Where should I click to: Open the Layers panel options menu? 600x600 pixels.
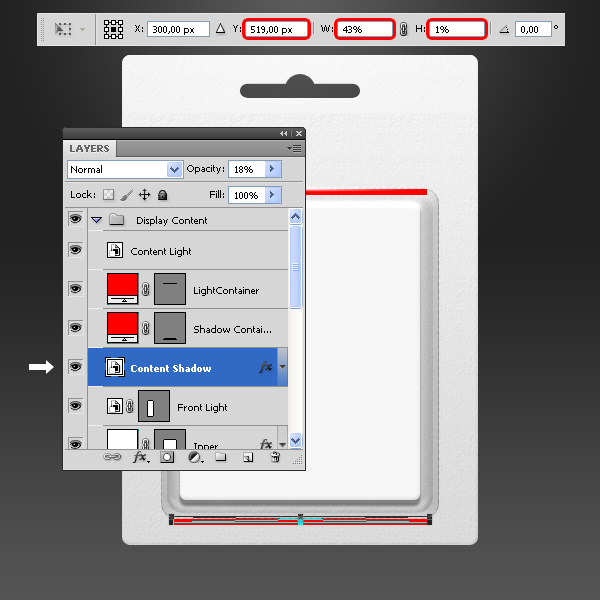[x=295, y=148]
